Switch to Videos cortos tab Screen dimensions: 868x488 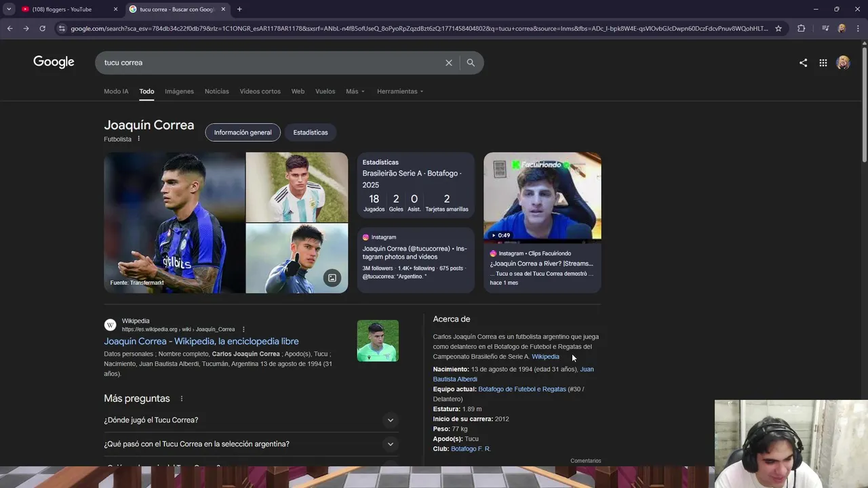point(260,91)
